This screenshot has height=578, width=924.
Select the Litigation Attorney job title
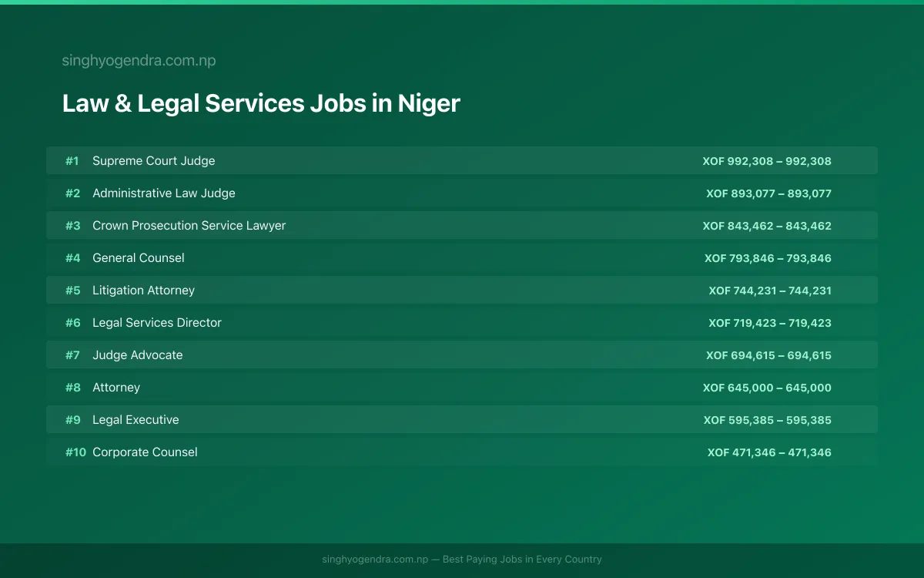tap(144, 291)
